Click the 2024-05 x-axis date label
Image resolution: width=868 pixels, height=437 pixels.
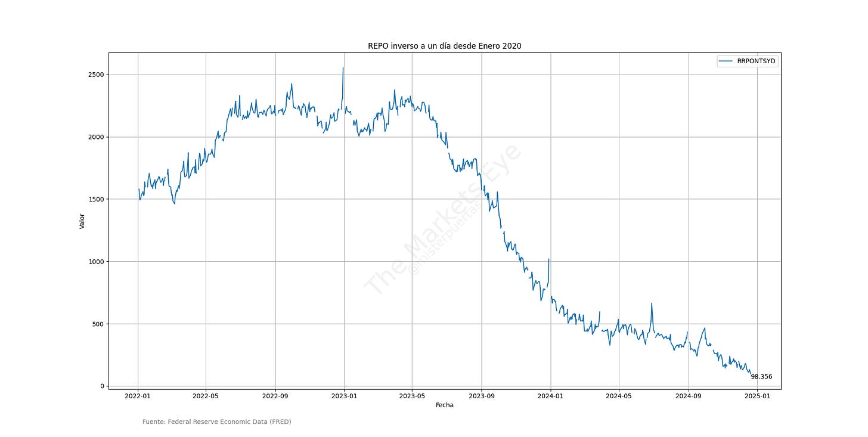(x=619, y=395)
